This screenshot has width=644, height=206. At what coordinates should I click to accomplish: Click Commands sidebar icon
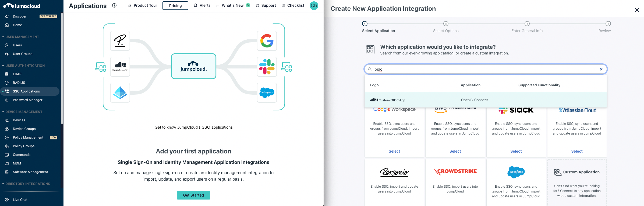pos(7,155)
